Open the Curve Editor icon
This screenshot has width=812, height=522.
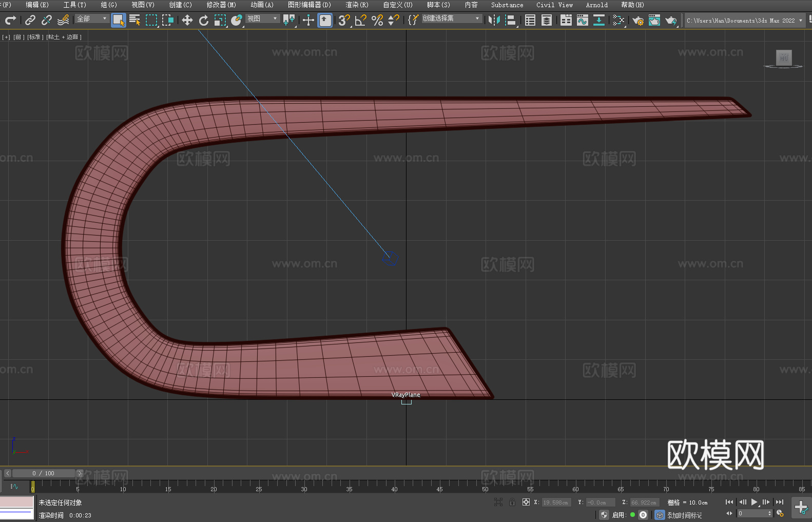coord(583,20)
